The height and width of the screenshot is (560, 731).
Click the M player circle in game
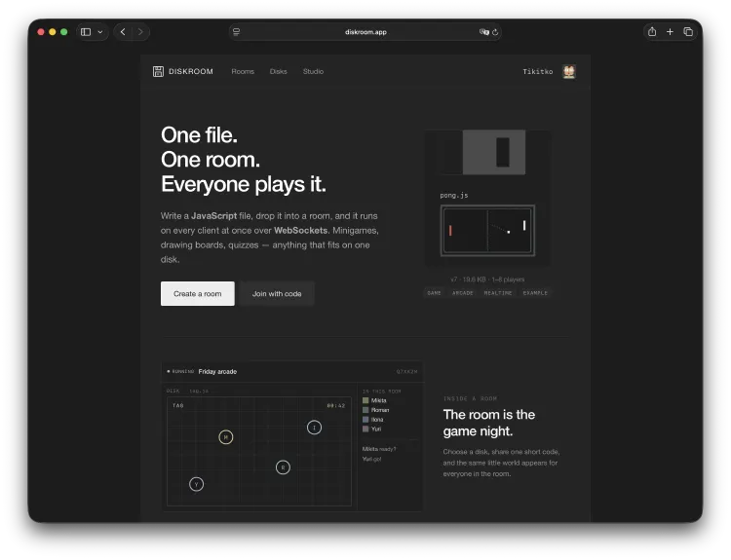[x=226, y=437]
